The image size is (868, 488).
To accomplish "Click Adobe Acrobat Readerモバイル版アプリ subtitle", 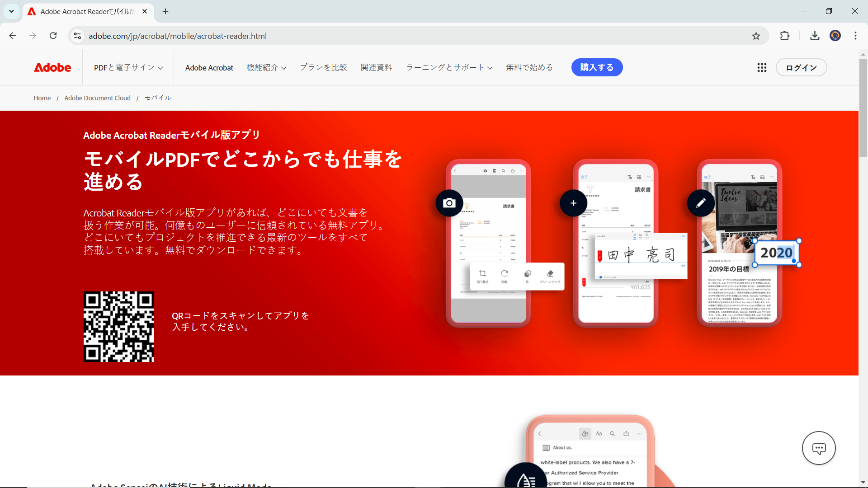I will [x=171, y=135].
